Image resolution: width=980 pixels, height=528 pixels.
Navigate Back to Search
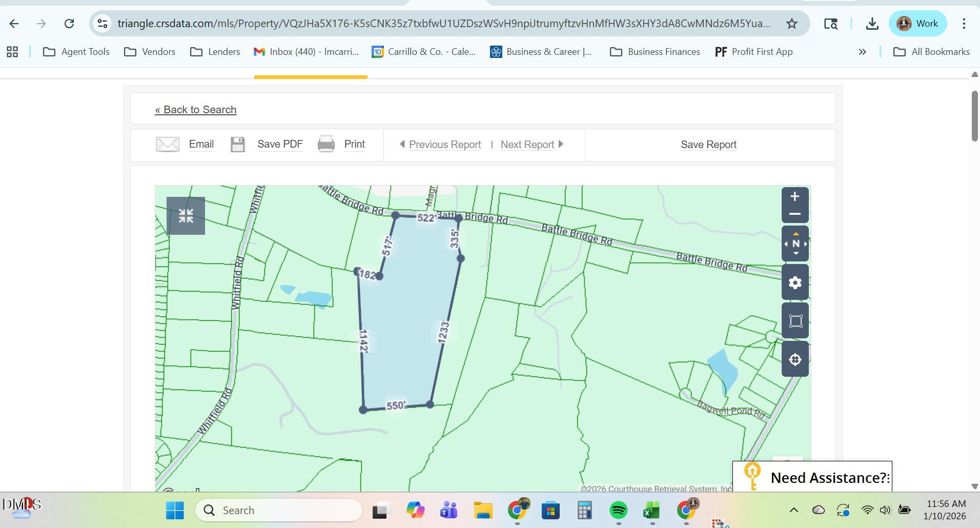point(195,109)
